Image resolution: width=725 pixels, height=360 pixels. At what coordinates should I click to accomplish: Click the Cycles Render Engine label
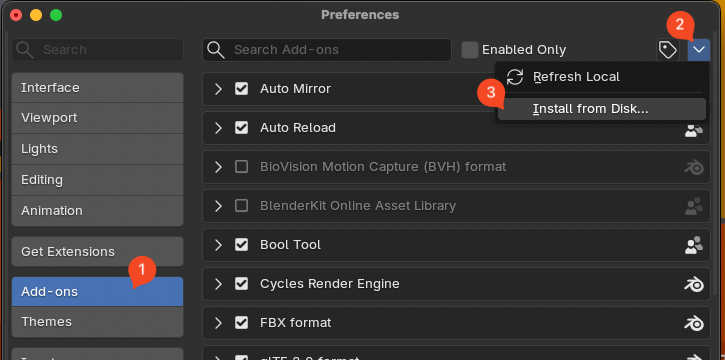(x=330, y=284)
